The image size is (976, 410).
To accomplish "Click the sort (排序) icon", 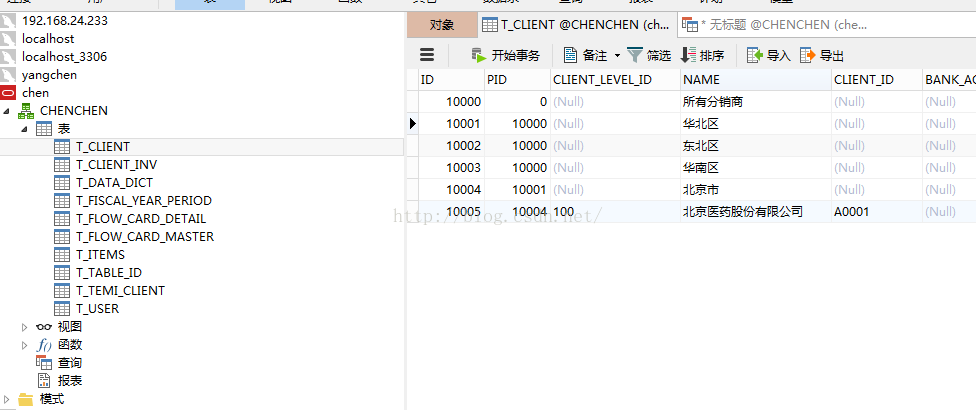I will click(688, 55).
